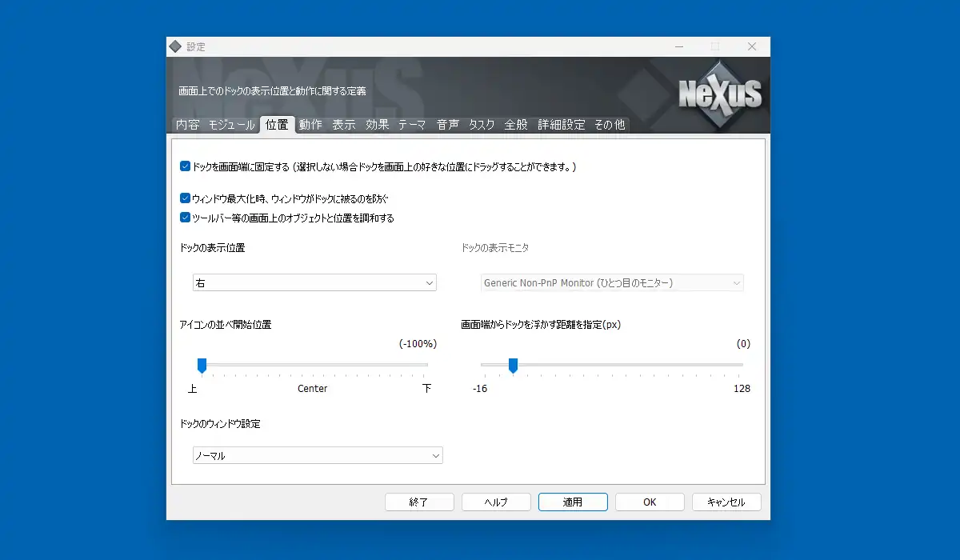Switch to the タスク tab
The image size is (960, 560).
482,125
